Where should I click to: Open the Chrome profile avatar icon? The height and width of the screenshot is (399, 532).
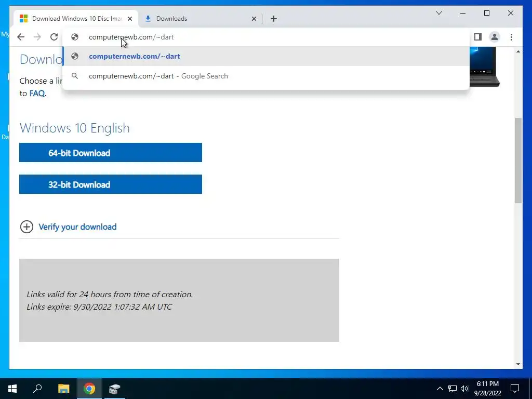point(495,37)
